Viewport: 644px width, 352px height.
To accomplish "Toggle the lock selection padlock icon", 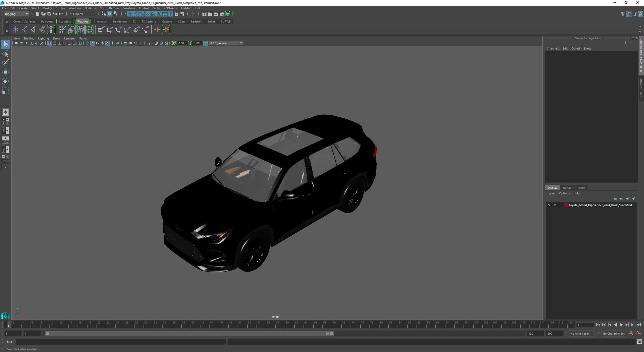I will point(176,14).
